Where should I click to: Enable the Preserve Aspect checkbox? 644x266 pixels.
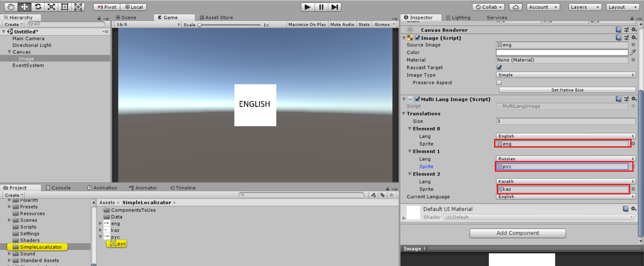coord(499,83)
